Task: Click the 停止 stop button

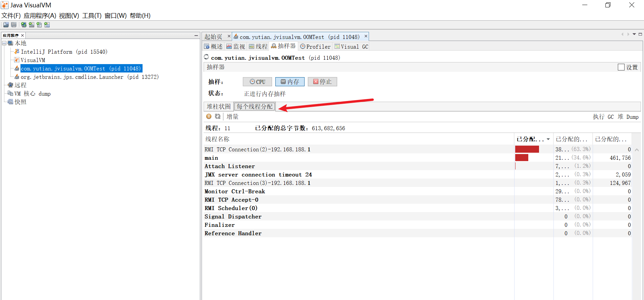Action: click(x=322, y=82)
